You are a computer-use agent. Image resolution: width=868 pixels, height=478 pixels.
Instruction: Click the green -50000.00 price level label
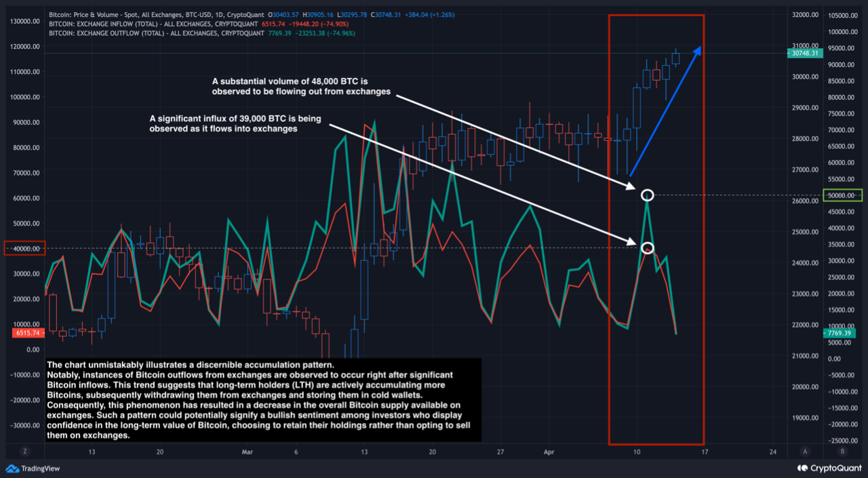842,195
